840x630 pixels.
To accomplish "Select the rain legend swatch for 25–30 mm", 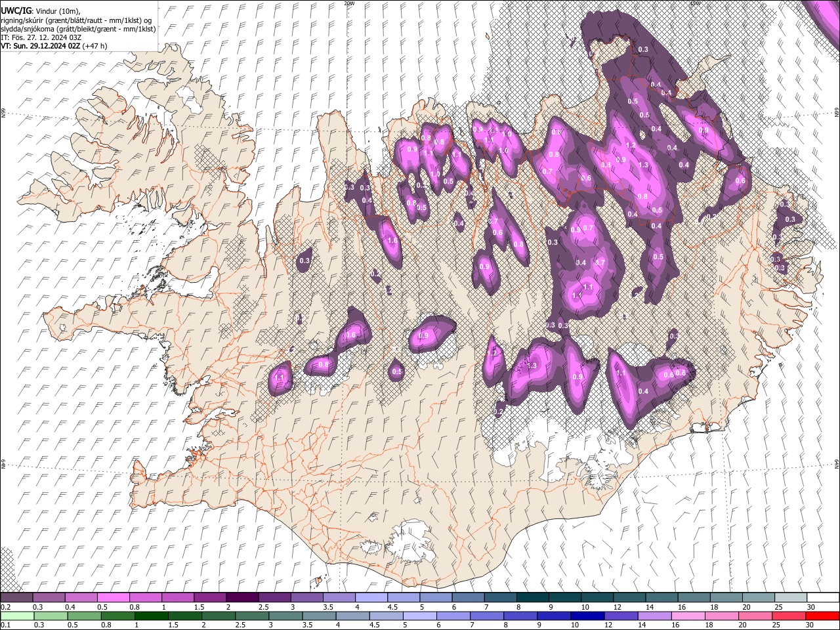I will 788,616.
